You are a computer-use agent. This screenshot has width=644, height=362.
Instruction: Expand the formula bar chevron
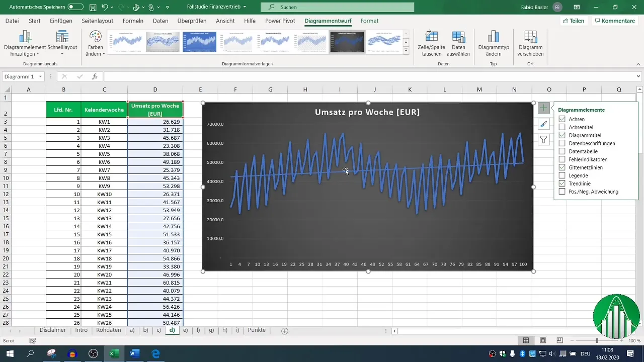[638, 76]
